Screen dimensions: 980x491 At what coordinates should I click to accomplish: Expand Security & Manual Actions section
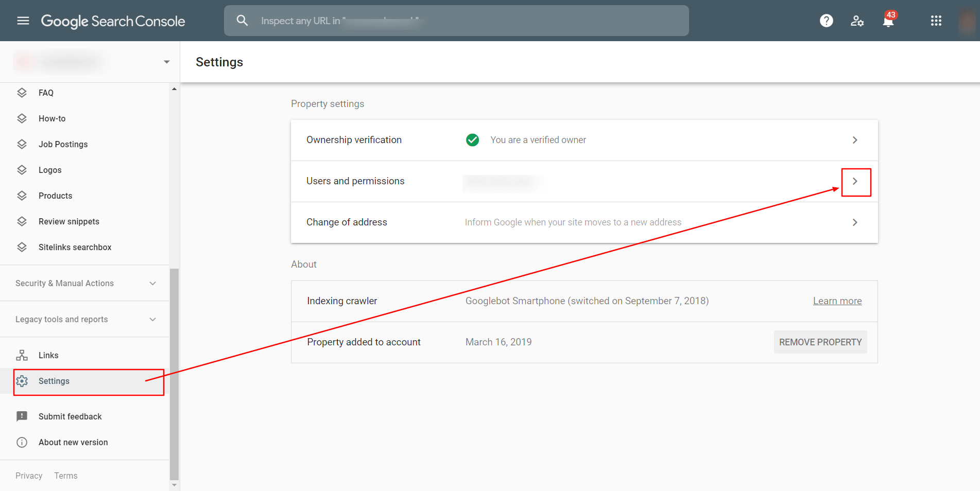[152, 283]
